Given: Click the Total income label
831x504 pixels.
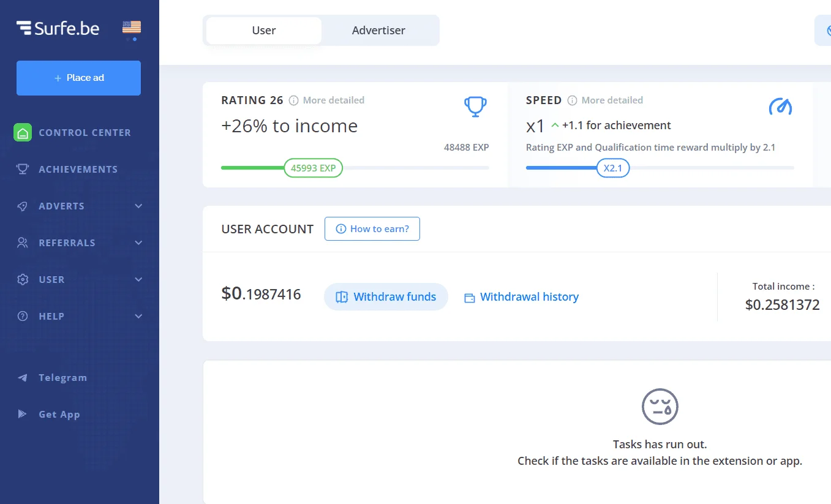Looking at the screenshot, I should 783,286.
